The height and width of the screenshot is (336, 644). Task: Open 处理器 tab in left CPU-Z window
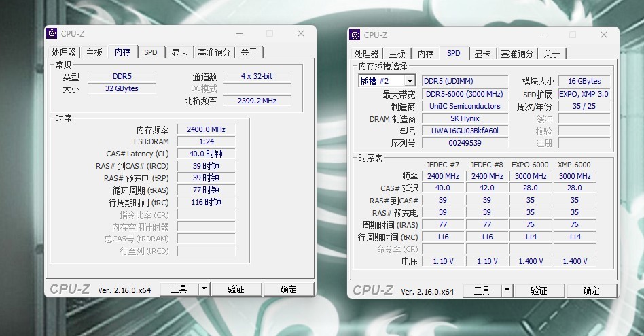pos(64,52)
